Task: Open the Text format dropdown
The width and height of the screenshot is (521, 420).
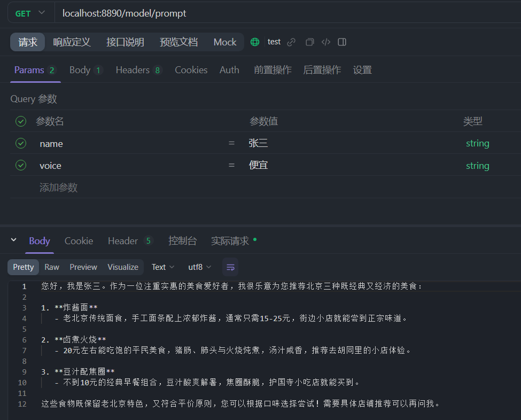Action: pyautogui.click(x=162, y=267)
